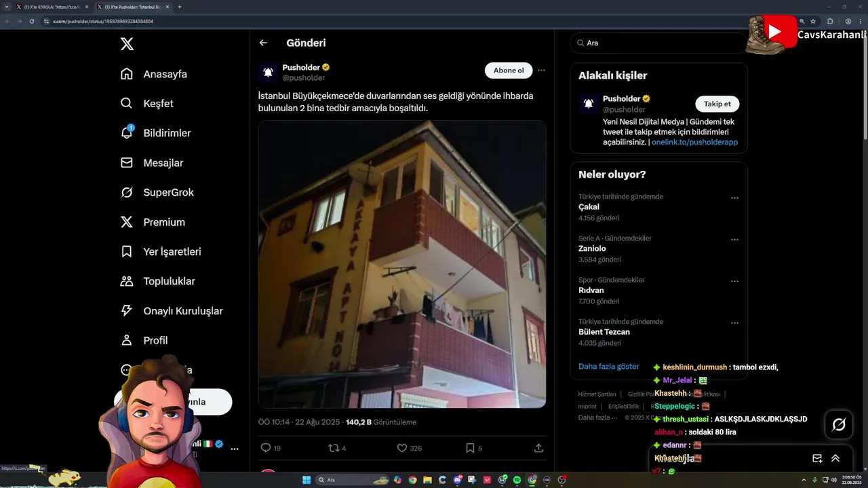Image resolution: width=868 pixels, height=488 pixels.
Task: Click the 140,2 B Görüntüleme view count
Action: (x=381, y=422)
